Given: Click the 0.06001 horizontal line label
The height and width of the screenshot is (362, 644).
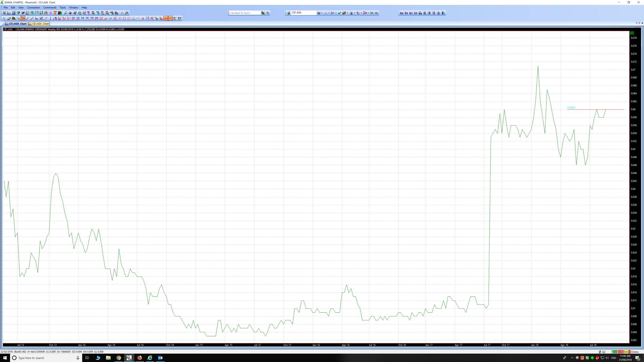Looking at the screenshot, I should 572,108.
